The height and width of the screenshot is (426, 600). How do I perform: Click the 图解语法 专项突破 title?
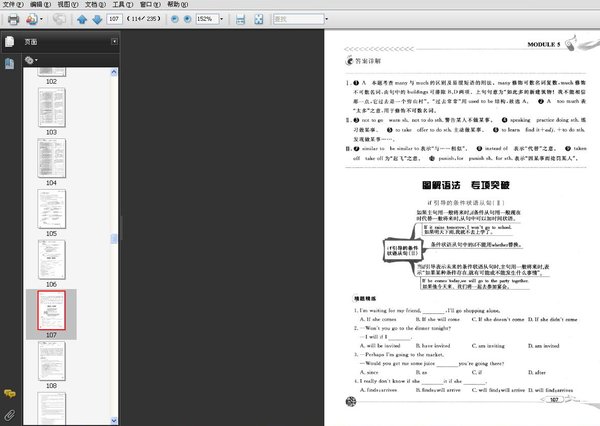(x=466, y=185)
